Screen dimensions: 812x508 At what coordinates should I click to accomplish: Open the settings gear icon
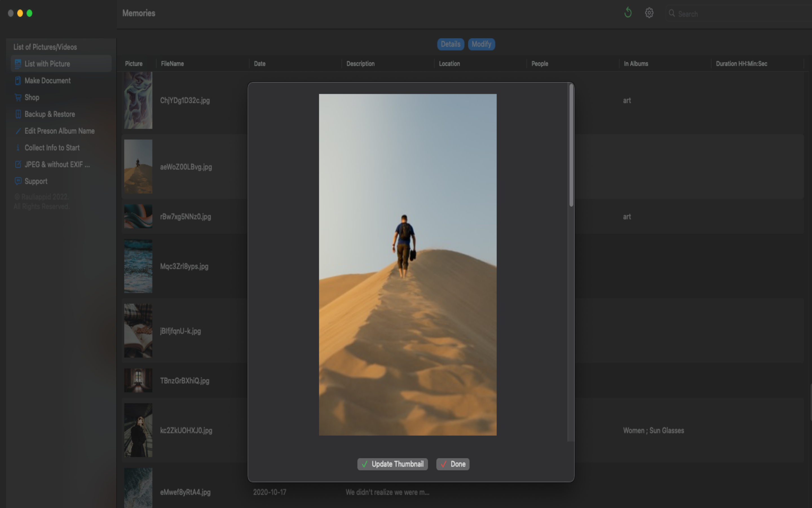click(x=649, y=13)
